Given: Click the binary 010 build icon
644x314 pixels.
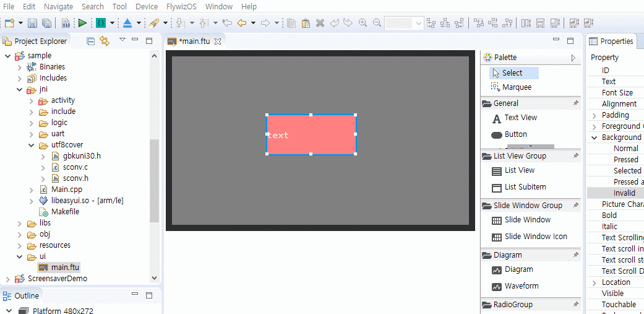Looking at the screenshot, I should coord(66,23).
